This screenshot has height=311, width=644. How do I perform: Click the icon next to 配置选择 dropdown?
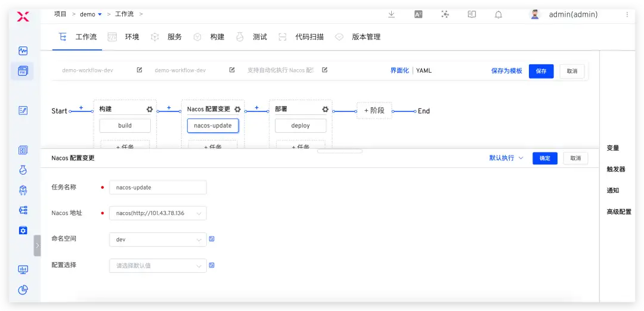(x=212, y=265)
